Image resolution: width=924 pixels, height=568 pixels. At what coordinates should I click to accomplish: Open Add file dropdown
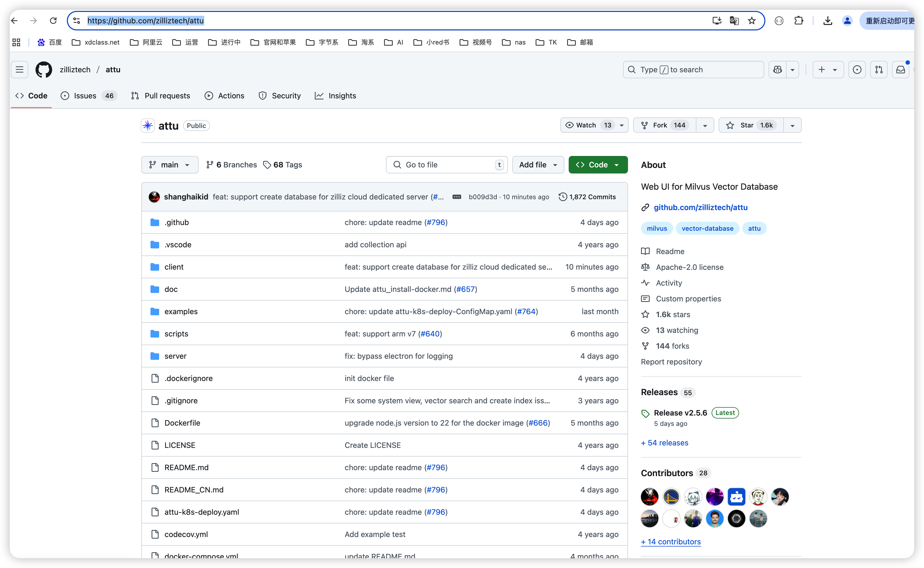tap(538, 164)
